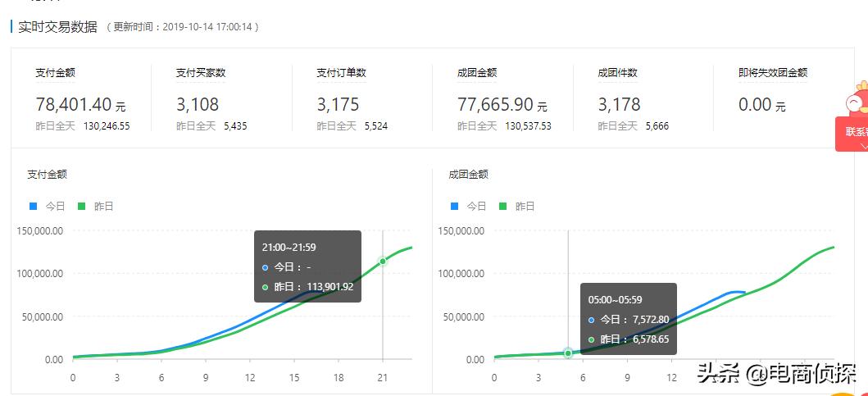Click green data point at hour 21 in left chart
The image size is (868, 396).
(383, 262)
